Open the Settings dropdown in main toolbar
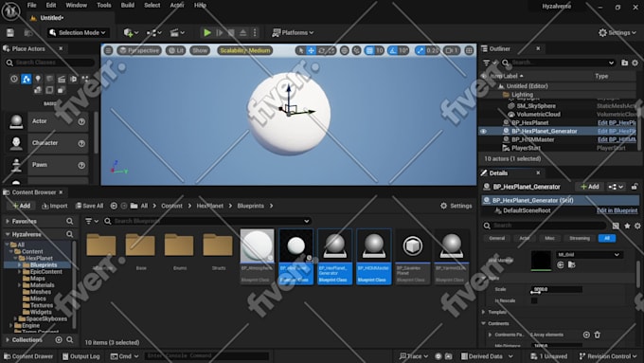Screen dimensions: 644x363 [x=617, y=32]
